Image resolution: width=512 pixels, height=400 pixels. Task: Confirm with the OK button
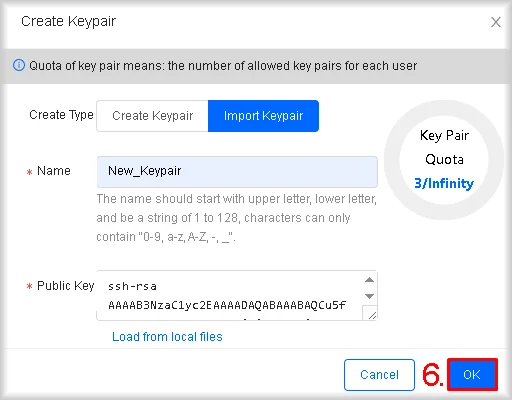(472, 375)
